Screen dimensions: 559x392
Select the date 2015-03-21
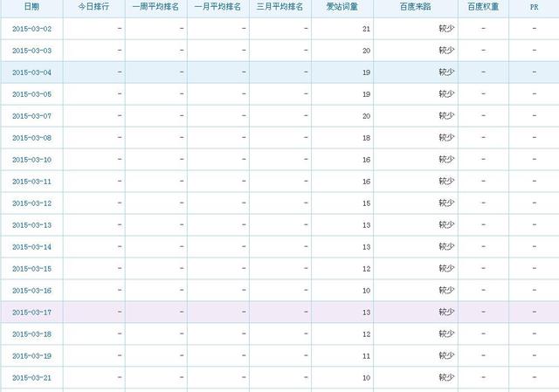tap(31, 378)
